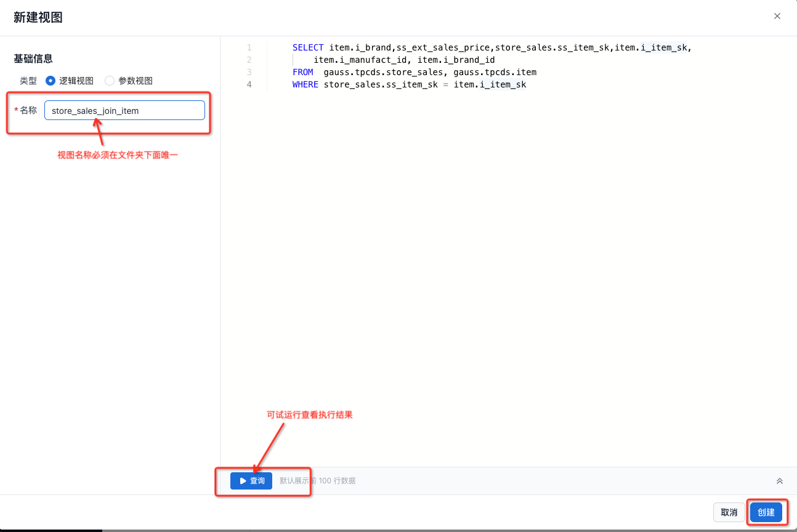The image size is (797, 532).
Task: Expand the query results panel with double chevron
Action: (x=779, y=481)
